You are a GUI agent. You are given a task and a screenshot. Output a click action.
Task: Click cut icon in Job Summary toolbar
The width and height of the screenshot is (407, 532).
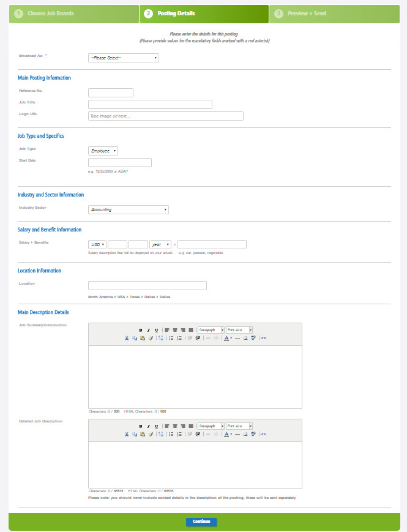point(127,338)
